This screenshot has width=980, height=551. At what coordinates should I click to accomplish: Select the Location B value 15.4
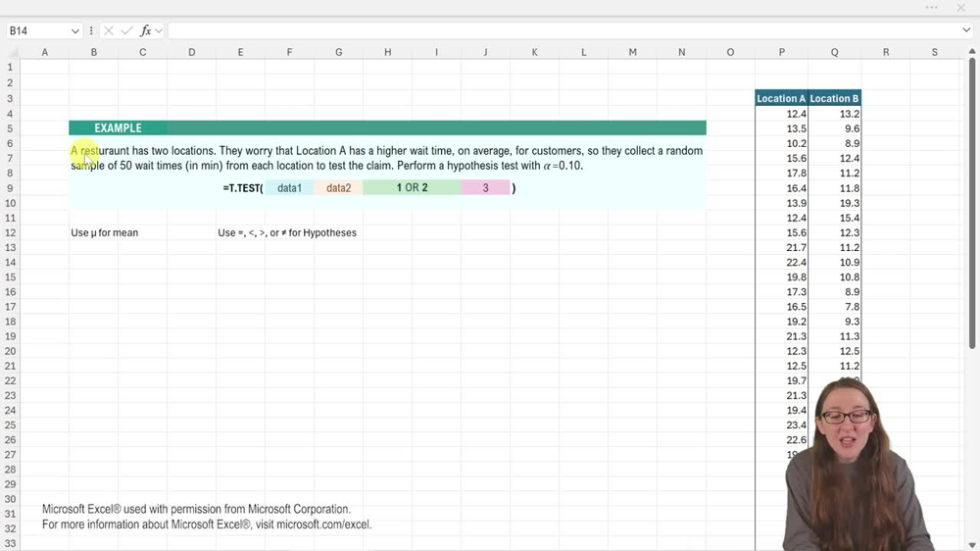coord(834,219)
